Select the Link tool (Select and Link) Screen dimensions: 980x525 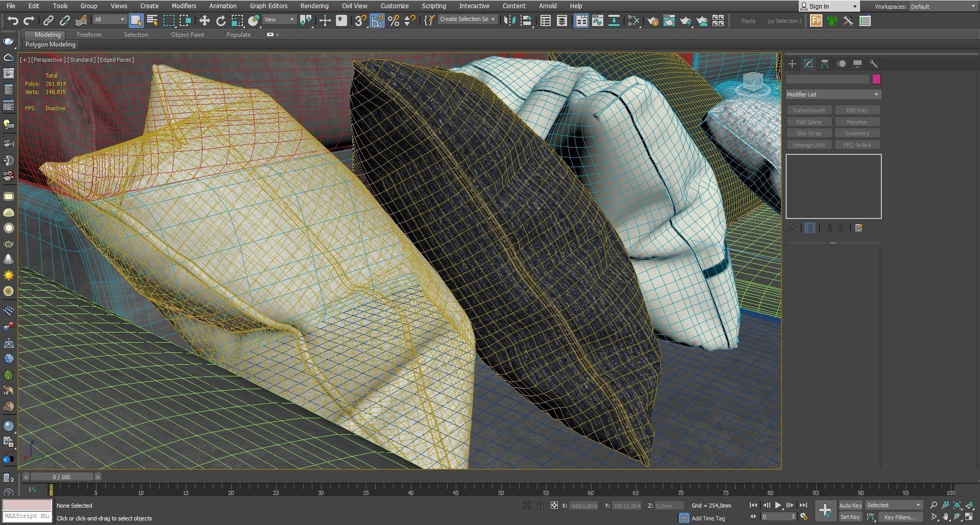(48, 20)
